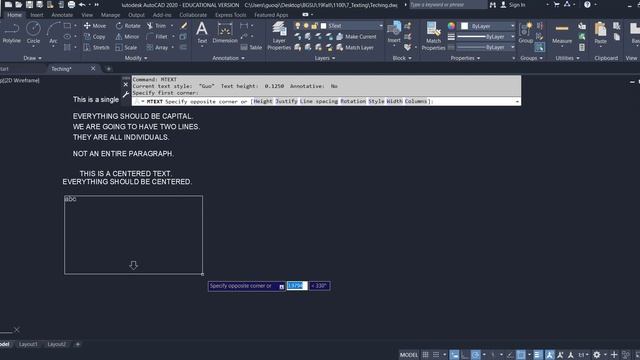
Task: Click Sign In
Action: [x=513, y=4]
